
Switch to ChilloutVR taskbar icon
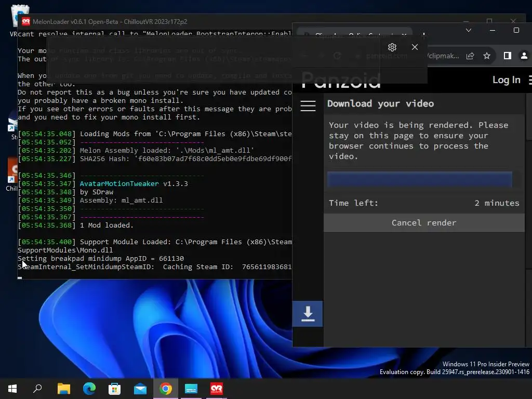(x=217, y=389)
